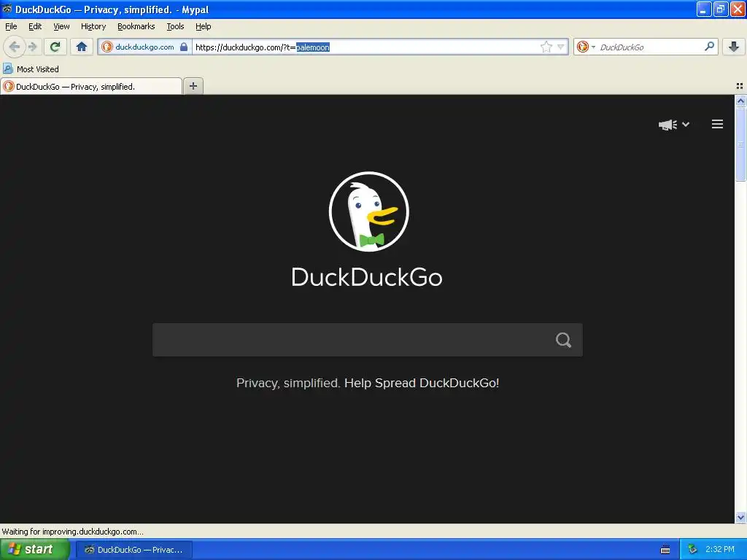This screenshot has width=747, height=560.
Task: Open the View menu
Action: click(x=61, y=26)
